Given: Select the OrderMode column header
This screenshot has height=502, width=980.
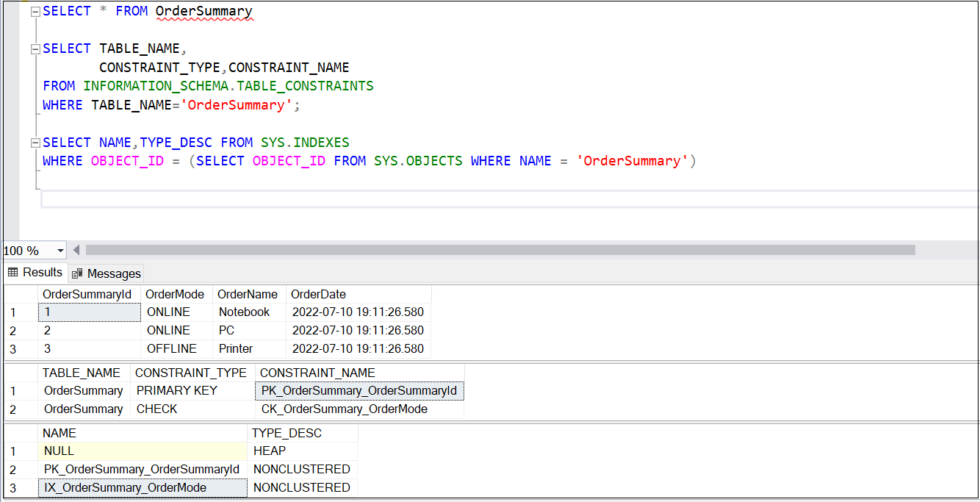Looking at the screenshot, I should click(174, 294).
